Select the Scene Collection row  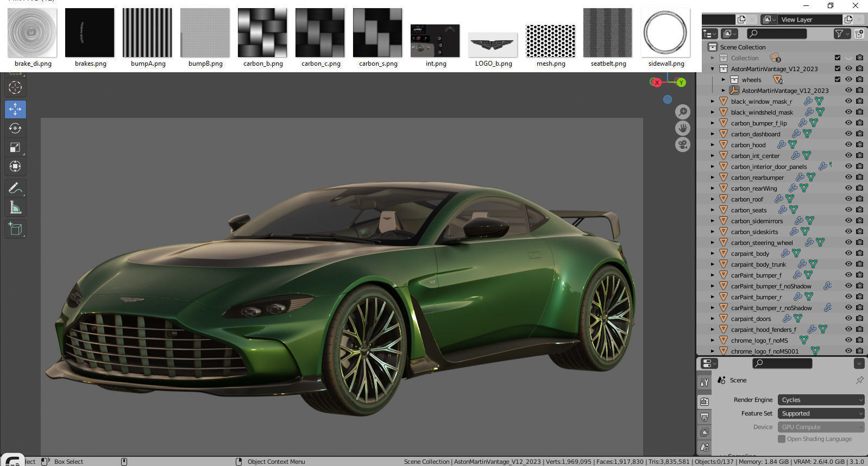[x=743, y=47]
